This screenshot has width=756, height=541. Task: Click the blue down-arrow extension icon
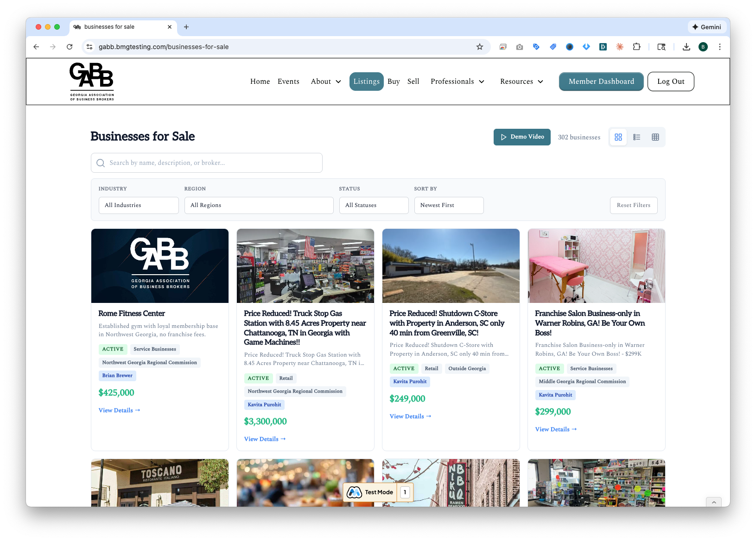click(x=586, y=47)
